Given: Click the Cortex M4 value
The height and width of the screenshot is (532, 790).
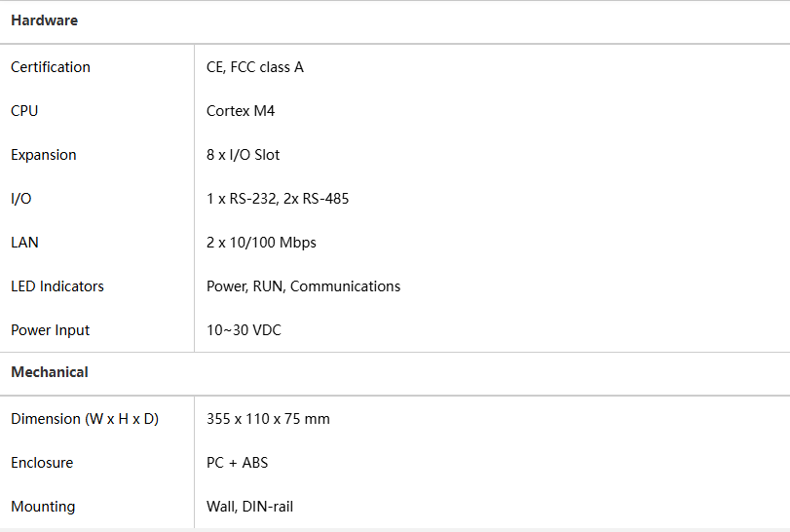Looking at the screenshot, I should 241,111.
